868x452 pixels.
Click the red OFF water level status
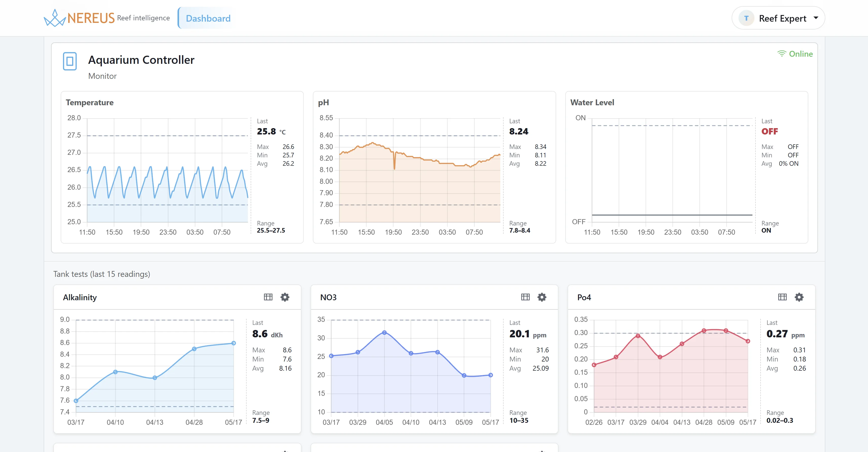click(x=770, y=131)
